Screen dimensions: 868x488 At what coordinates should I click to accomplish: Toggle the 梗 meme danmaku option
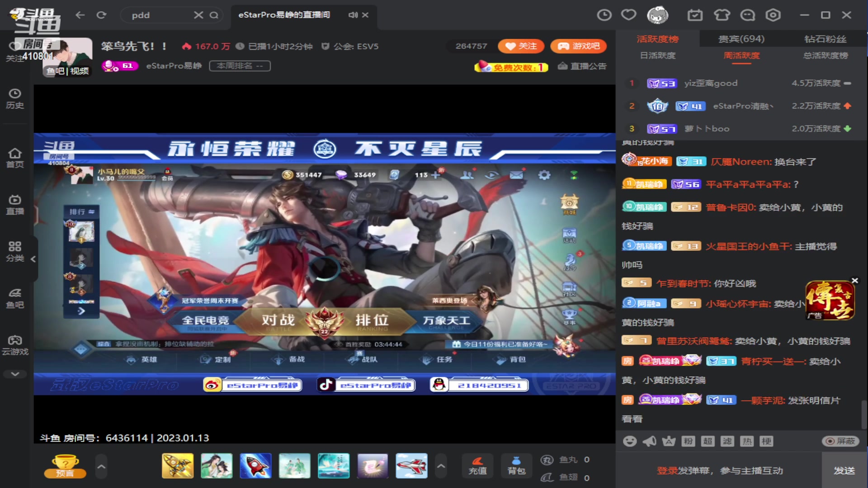766,441
